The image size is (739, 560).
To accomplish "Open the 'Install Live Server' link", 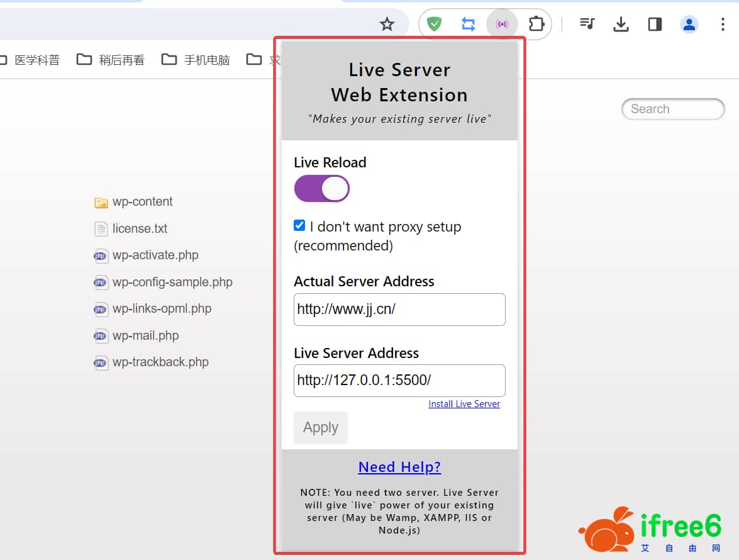I will 464,403.
